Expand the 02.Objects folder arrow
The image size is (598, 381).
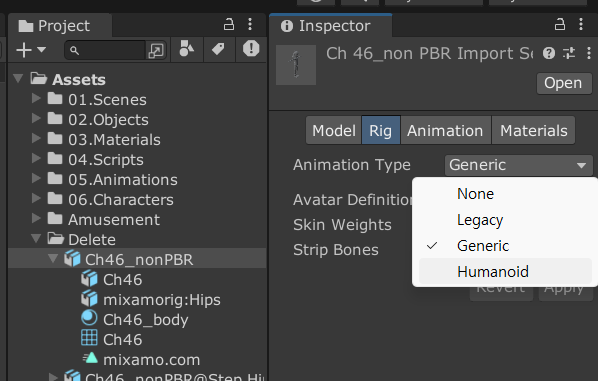tap(36, 118)
